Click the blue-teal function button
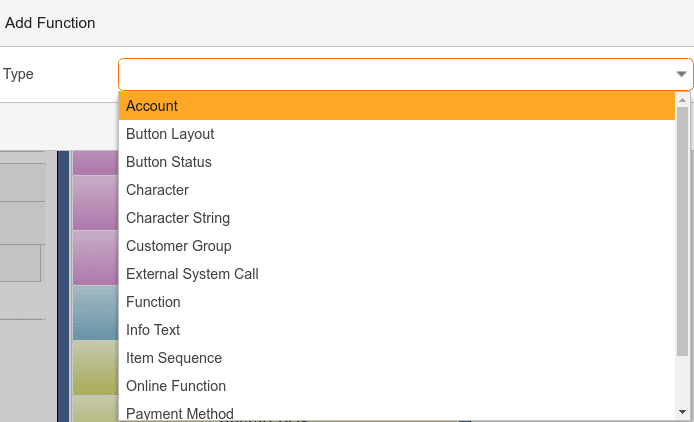This screenshot has height=422, width=694. (x=96, y=313)
